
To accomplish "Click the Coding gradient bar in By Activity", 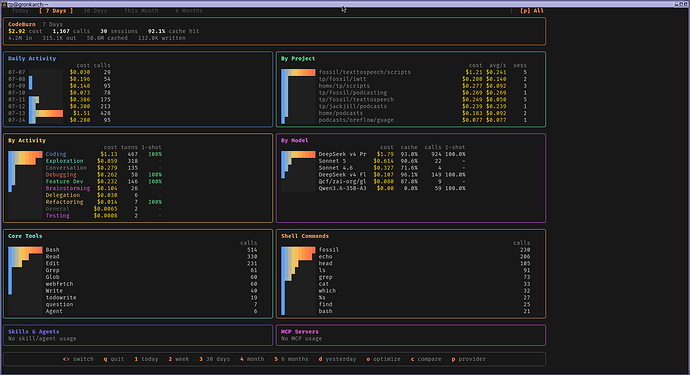I will [x=25, y=154].
